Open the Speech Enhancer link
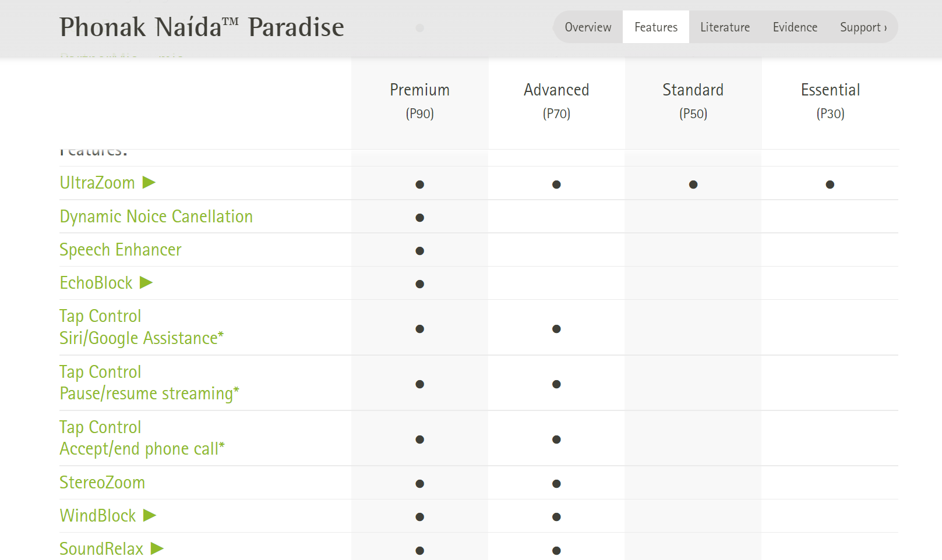This screenshot has width=942, height=560. point(121,250)
